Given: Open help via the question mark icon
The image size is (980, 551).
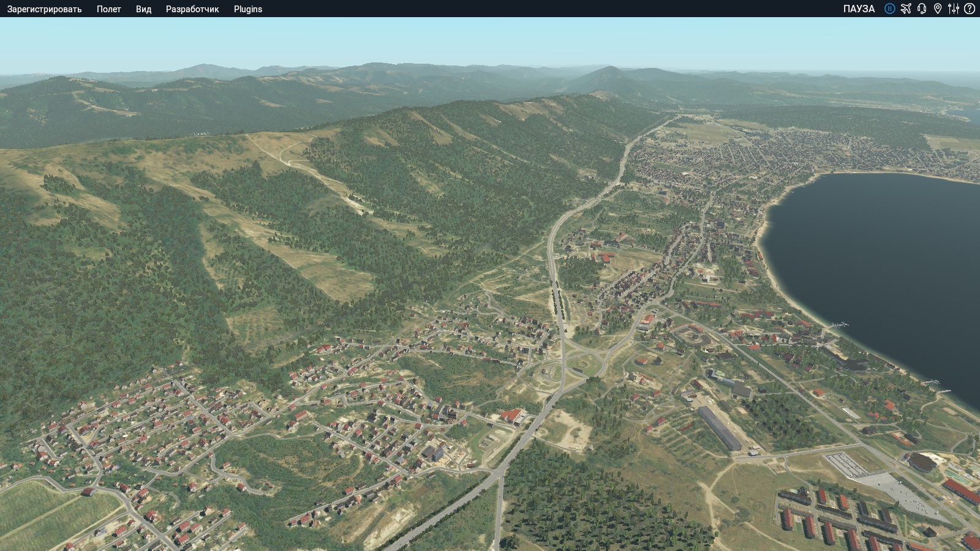Looking at the screenshot, I should pos(970,9).
